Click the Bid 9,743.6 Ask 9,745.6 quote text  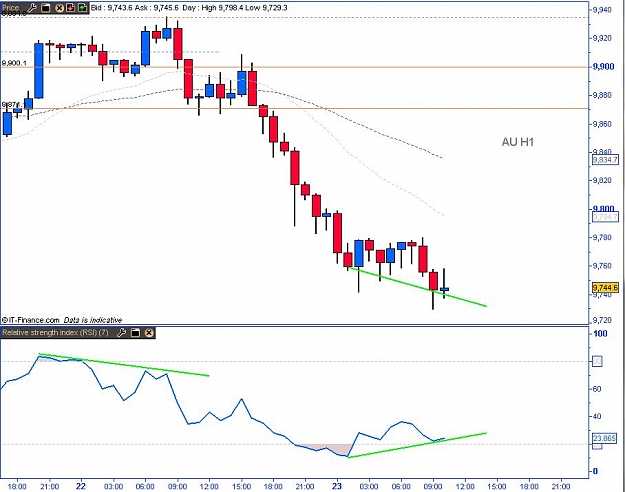135,8
